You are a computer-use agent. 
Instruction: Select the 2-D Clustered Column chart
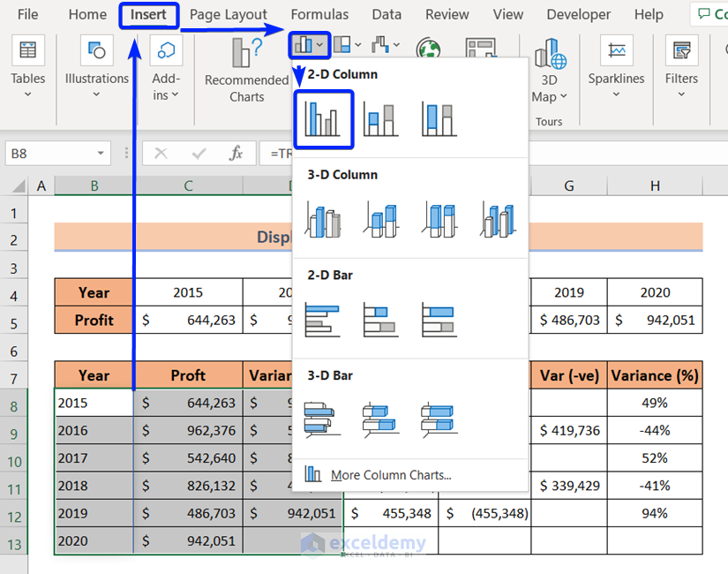pyautogui.click(x=323, y=119)
